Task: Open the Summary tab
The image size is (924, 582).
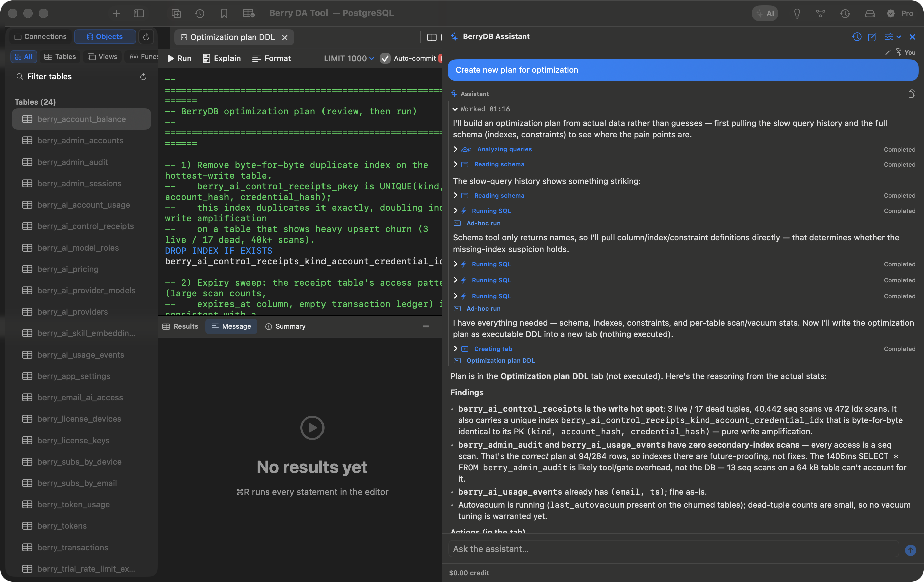Action: click(285, 326)
